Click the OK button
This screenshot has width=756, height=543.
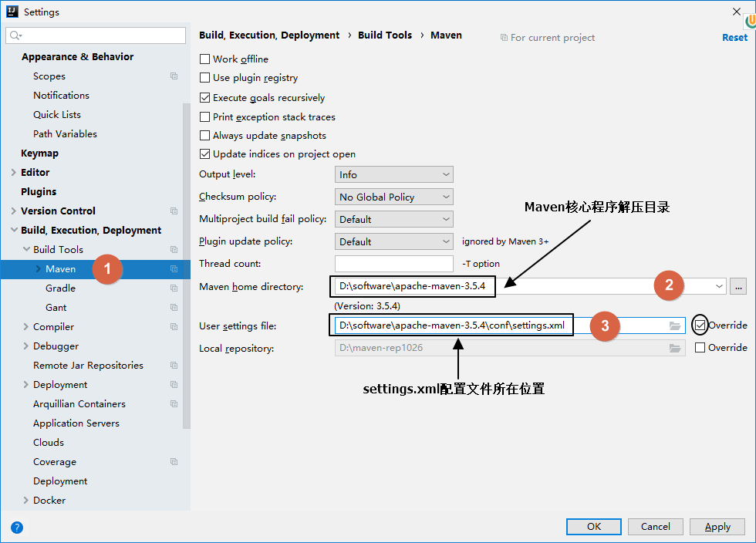coord(593,527)
